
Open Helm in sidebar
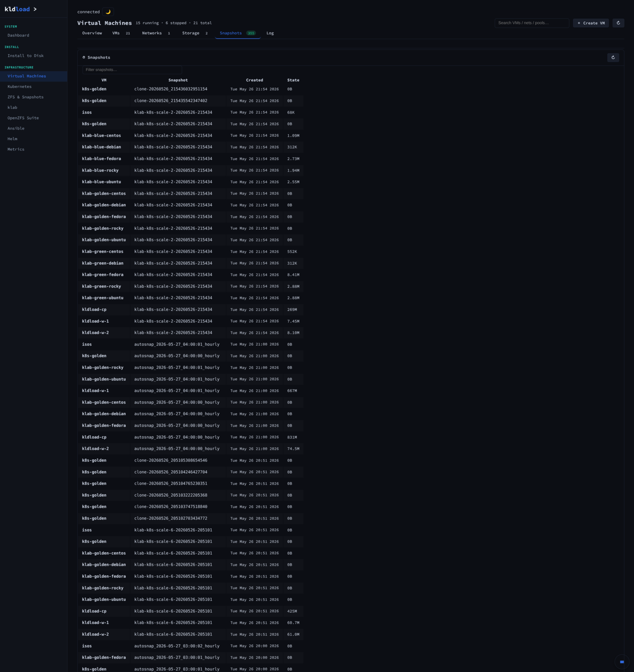click(x=34, y=139)
